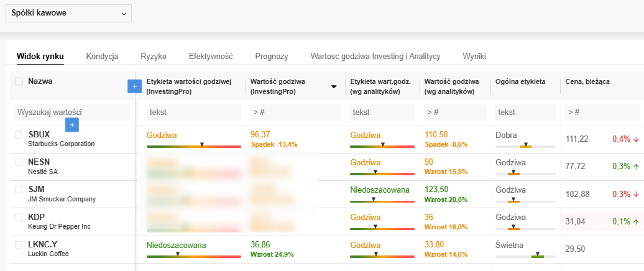Image resolution: width=644 pixels, height=271 pixels.
Task: Open the Ryzyko tab
Action: (x=154, y=57)
